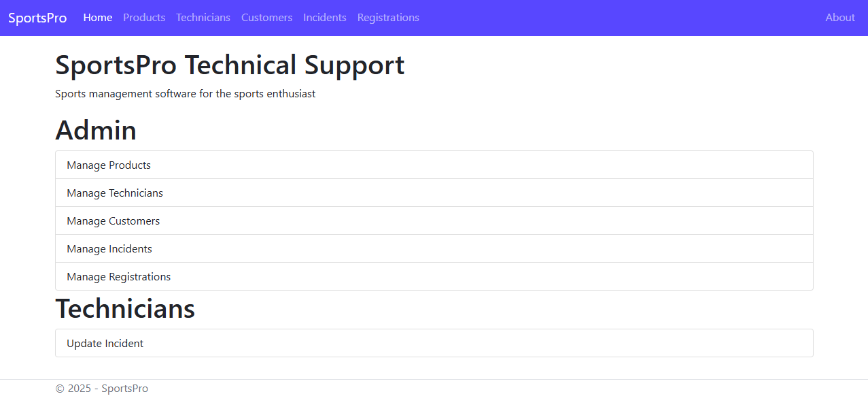
Task: Open the Customers navbar item
Action: click(266, 18)
